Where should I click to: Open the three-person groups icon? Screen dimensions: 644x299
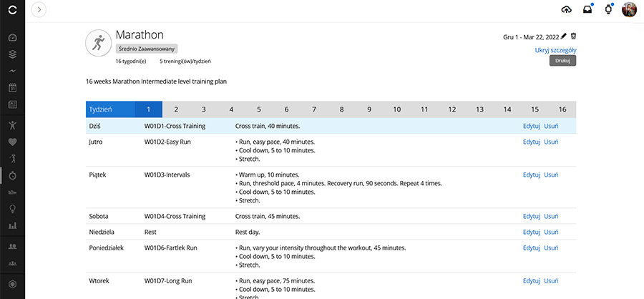point(12,263)
